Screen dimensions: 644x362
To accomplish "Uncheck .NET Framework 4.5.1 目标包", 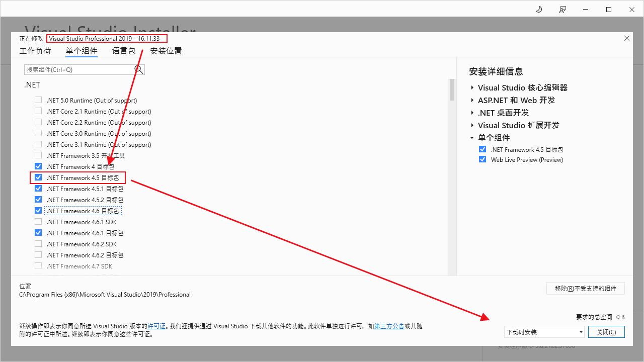I will coord(38,189).
